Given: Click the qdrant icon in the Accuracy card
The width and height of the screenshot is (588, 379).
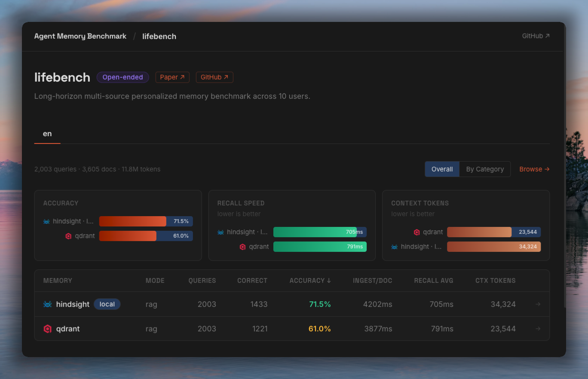Looking at the screenshot, I should click(x=68, y=236).
